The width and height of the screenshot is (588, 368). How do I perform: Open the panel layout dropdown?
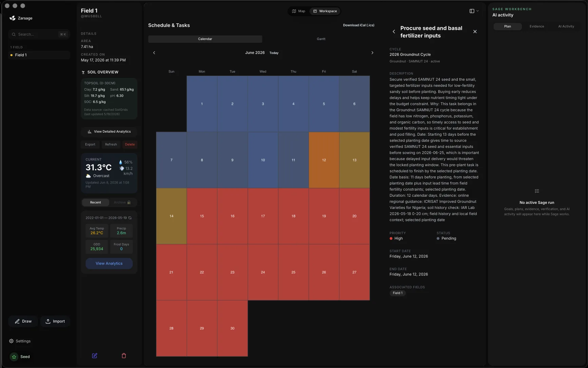pos(474,11)
